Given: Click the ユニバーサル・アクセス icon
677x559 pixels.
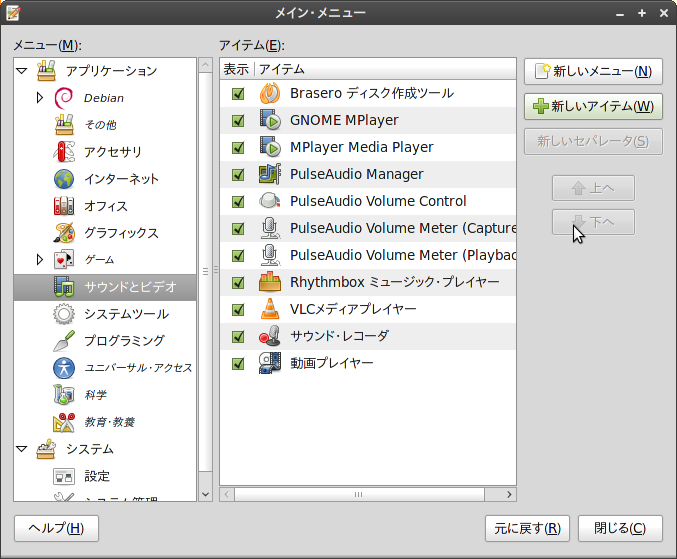Looking at the screenshot, I should pos(64,368).
